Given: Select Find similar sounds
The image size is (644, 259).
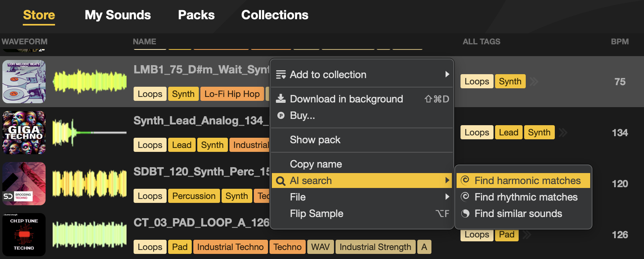Looking at the screenshot, I should pyautogui.click(x=523, y=213).
